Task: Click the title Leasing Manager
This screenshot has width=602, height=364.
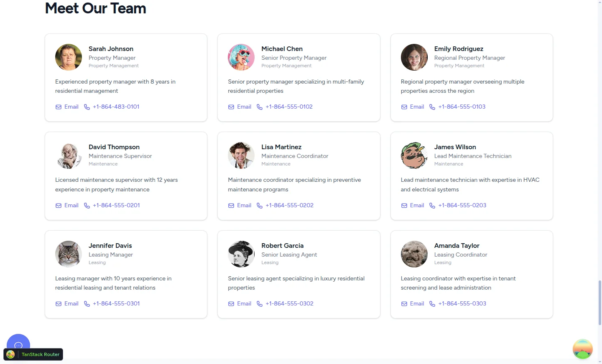Action: point(111,255)
